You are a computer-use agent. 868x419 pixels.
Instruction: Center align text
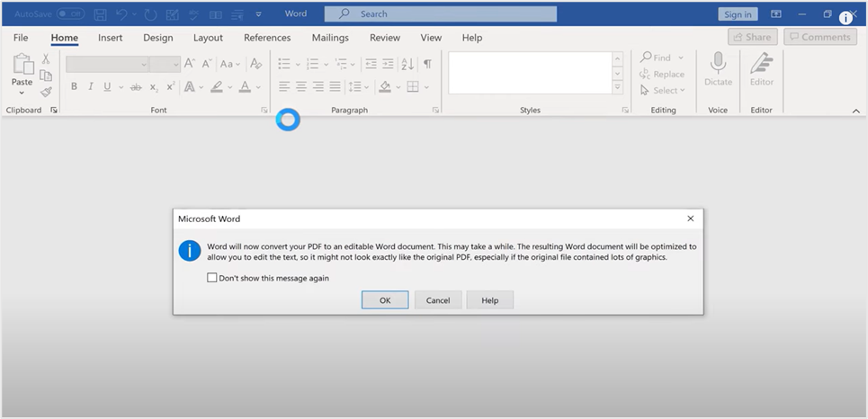301,87
